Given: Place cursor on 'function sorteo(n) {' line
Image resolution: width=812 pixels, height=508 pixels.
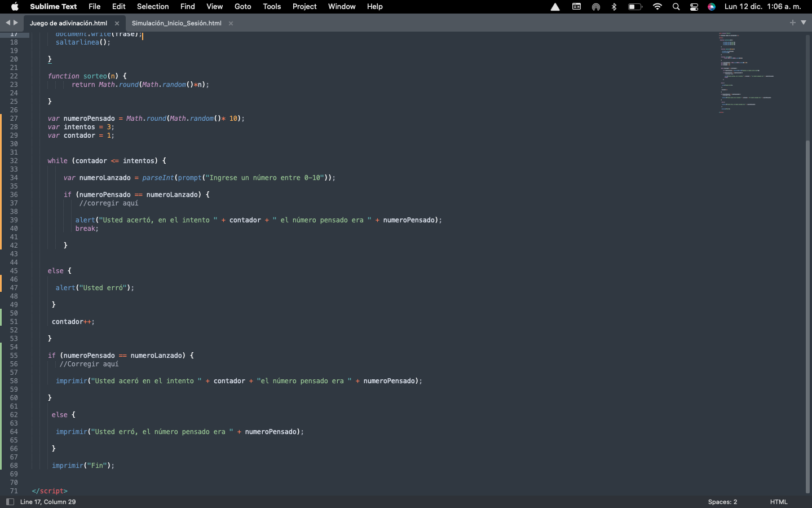Looking at the screenshot, I should click(x=87, y=76).
